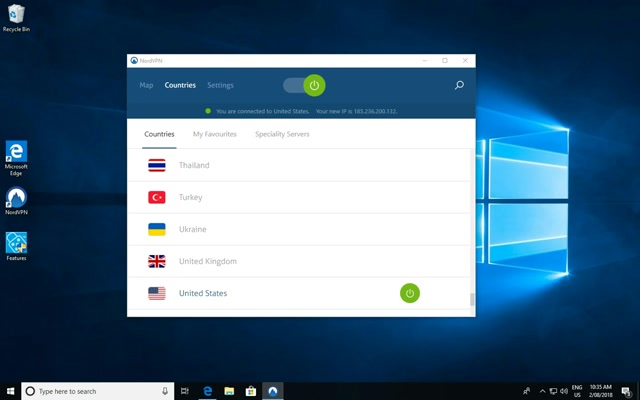Select United Kingdom from the country list
The image size is (640, 400).
[x=207, y=261]
